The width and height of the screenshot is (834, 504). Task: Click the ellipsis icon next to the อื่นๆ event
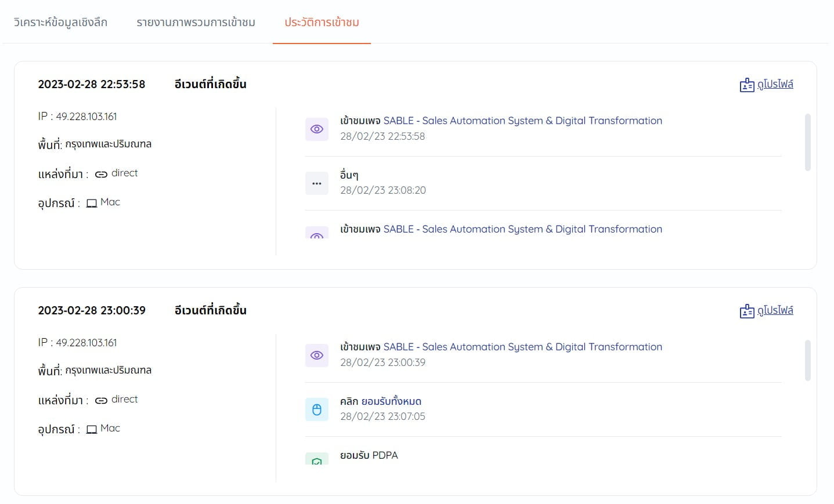pyautogui.click(x=316, y=183)
